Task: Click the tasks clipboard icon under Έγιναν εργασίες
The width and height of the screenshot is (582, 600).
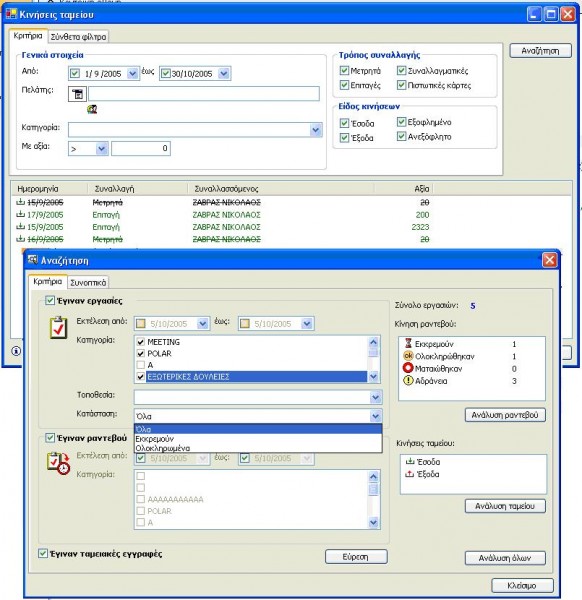Action: pyautogui.click(x=59, y=328)
